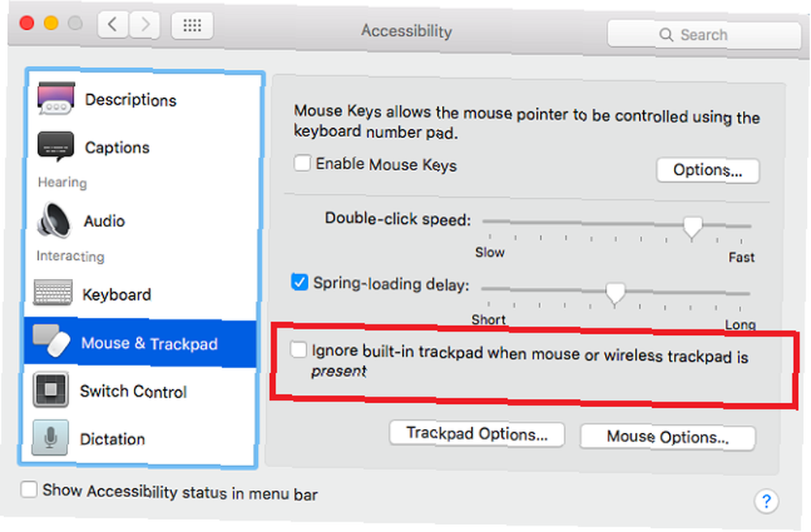Open the Audio speaker icon
Viewport: 811px width, 532px height.
(x=54, y=220)
